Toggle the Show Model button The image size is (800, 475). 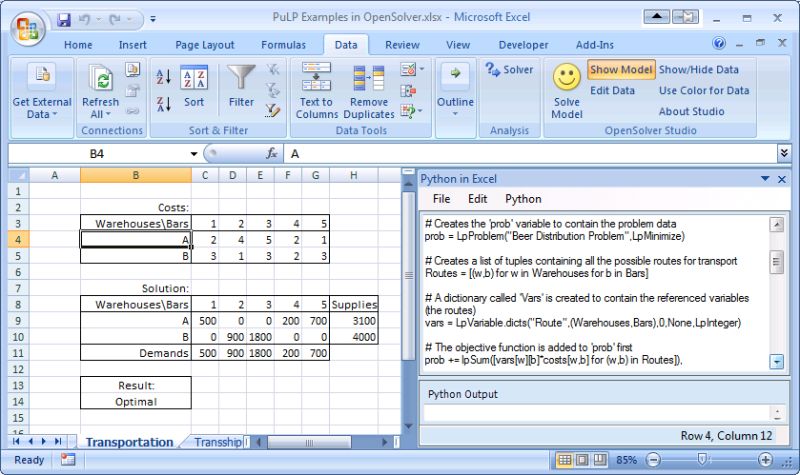click(x=621, y=69)
